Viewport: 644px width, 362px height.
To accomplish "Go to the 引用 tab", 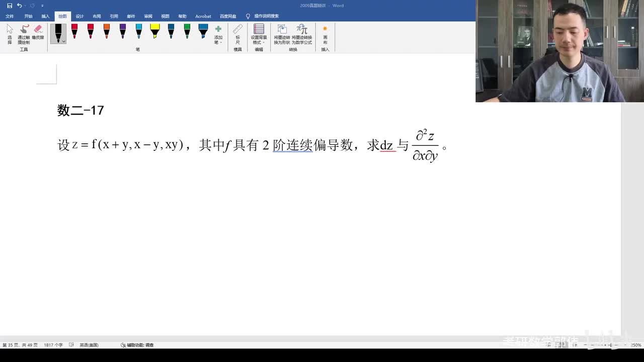I will tap(114, 16).
